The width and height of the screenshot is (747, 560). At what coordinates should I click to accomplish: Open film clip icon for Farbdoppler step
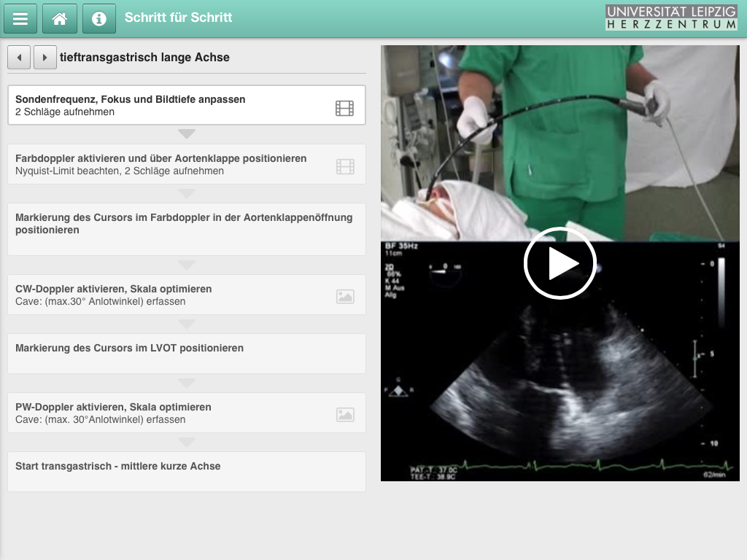click(x=345, y=167)
